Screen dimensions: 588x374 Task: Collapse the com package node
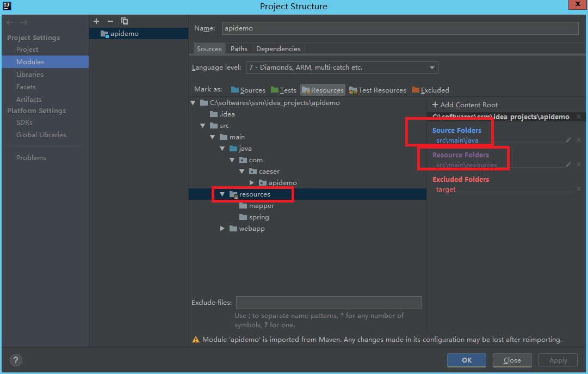(x=232, y=160)
